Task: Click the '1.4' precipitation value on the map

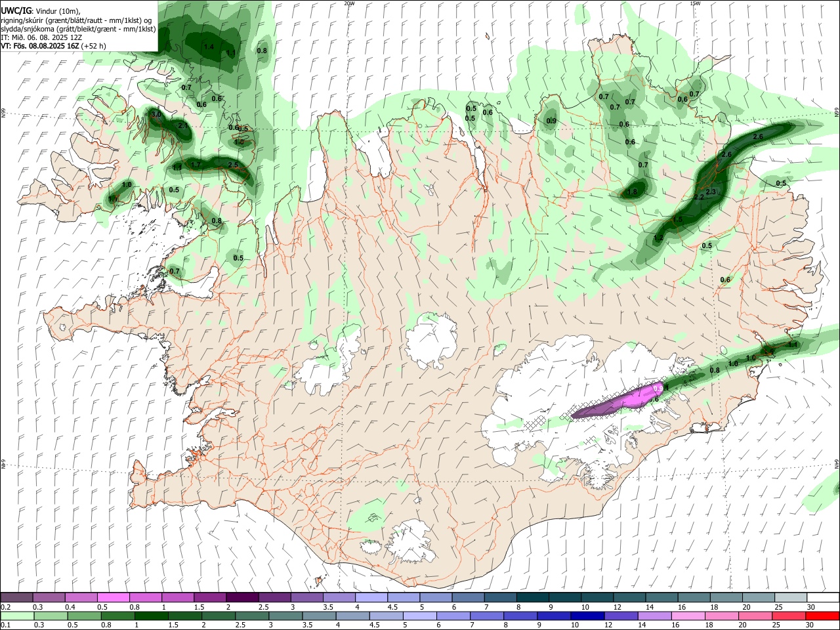Action: pyautogui.click(x=209, y=47)
